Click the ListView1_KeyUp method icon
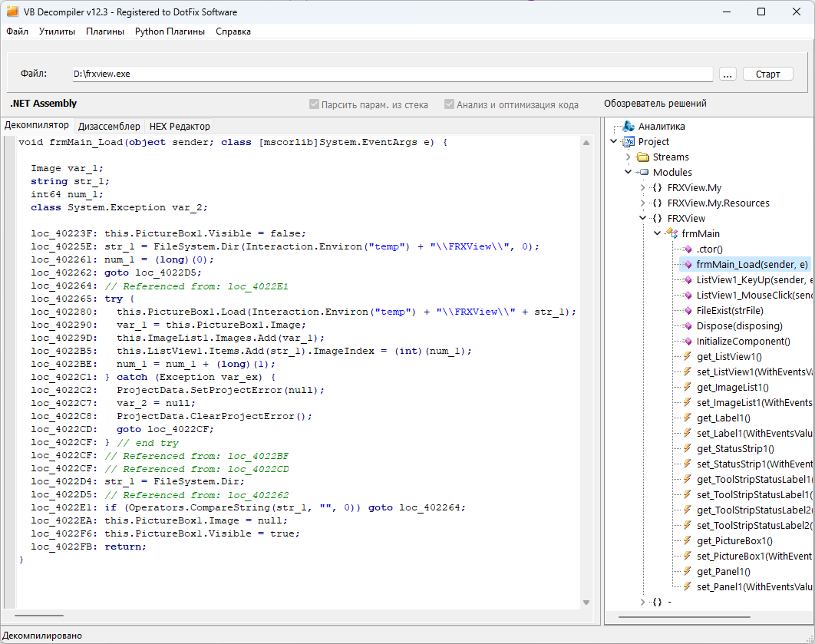 [x=688, y=279]
